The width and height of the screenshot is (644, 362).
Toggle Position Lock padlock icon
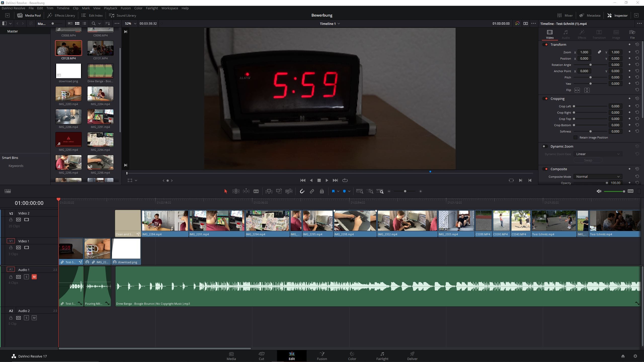[x=322, y=191]
